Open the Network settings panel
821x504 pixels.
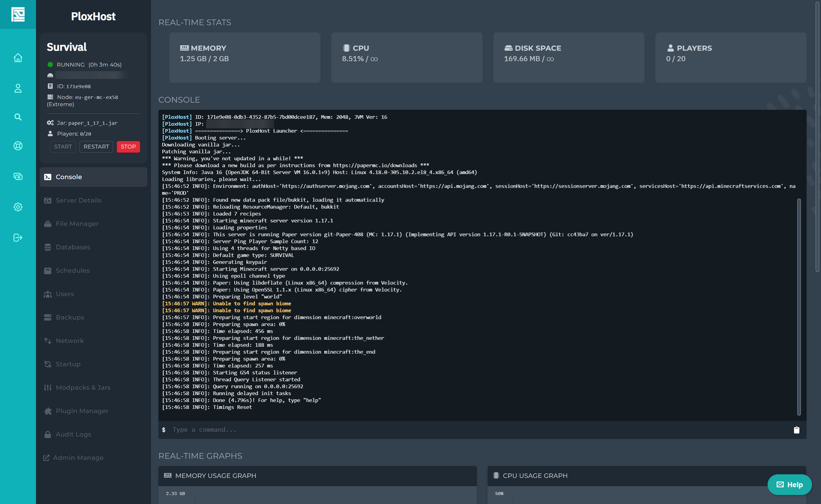pos(70,340)
